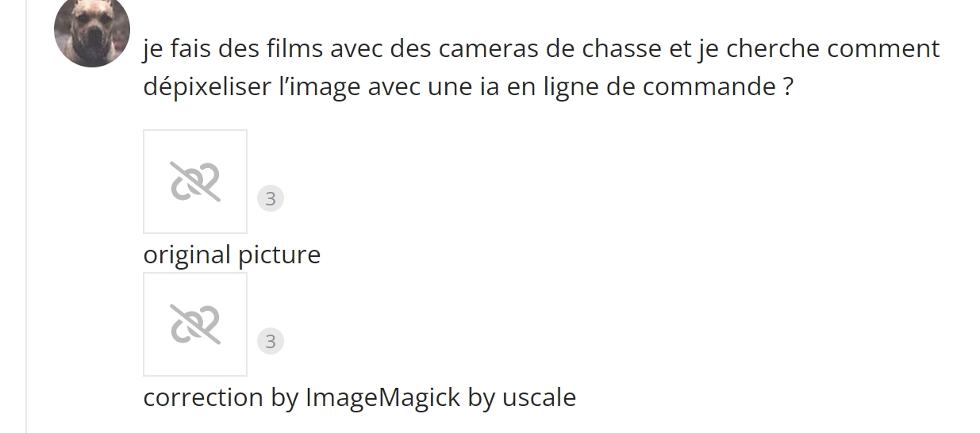980x433 pixels.
Task: Open the broken image above the ImageMagick caption
Action: (x=195, y=324)
